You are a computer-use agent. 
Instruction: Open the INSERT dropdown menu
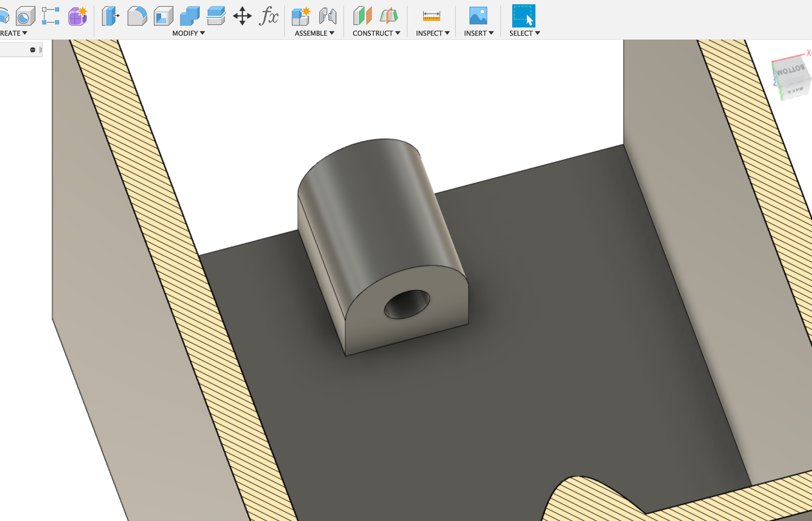coord(479,33)
